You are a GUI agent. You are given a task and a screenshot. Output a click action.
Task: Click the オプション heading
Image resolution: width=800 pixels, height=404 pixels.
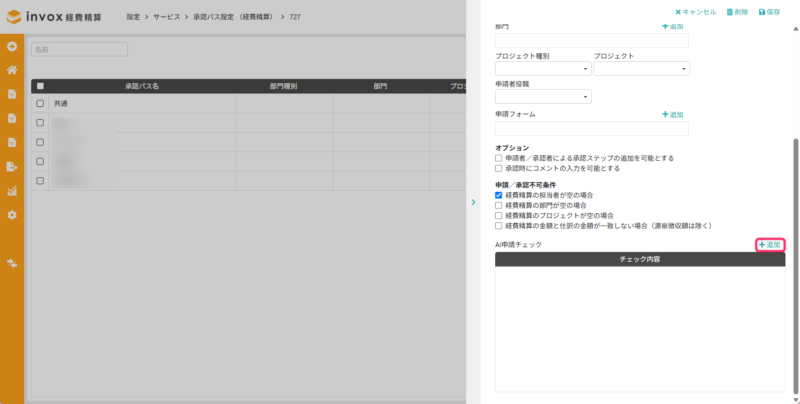[x=512, y=148]
